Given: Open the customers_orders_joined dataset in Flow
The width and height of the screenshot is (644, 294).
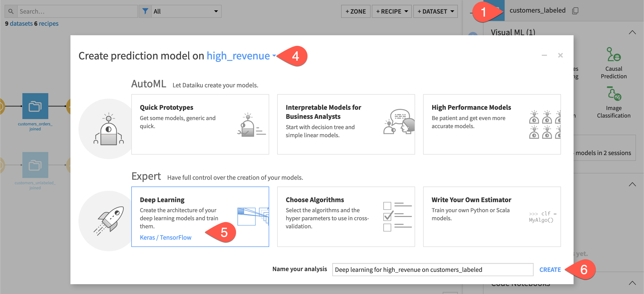Looking at the screenshot, I should [x=35, y=106].
